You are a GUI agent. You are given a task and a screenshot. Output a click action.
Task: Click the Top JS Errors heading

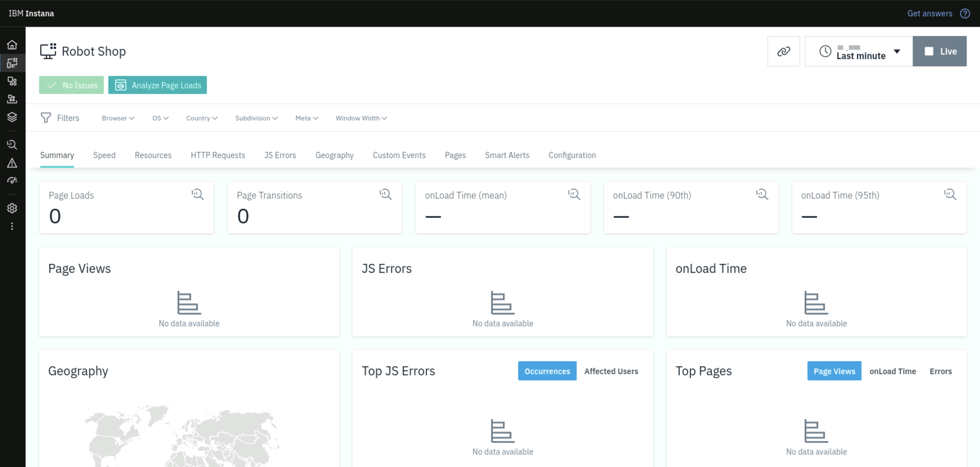(398, 371)
